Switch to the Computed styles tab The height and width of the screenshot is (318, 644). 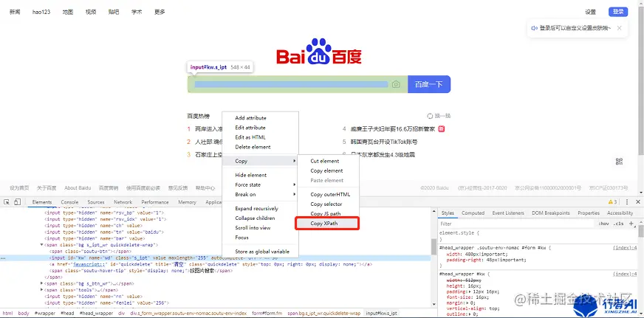coord(473,213)
